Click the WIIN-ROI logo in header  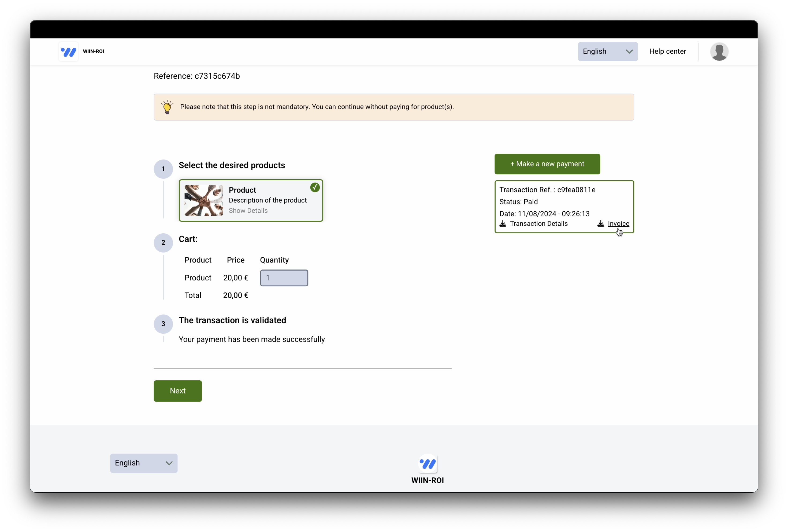69,52
